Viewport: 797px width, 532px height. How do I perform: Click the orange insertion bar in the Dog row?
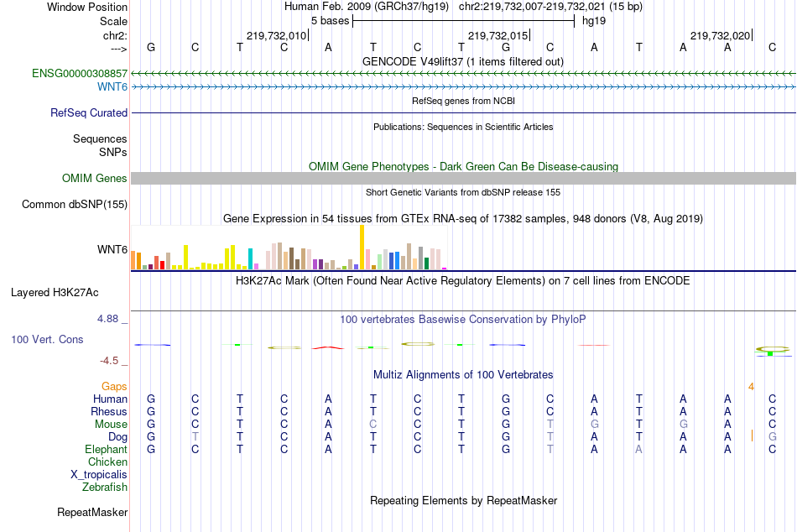pyautogui.click(x=752, y=436)
